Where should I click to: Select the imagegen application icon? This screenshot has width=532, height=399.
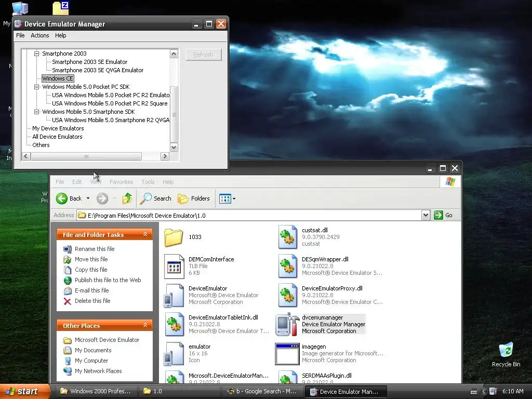click(x=287, y=354)
